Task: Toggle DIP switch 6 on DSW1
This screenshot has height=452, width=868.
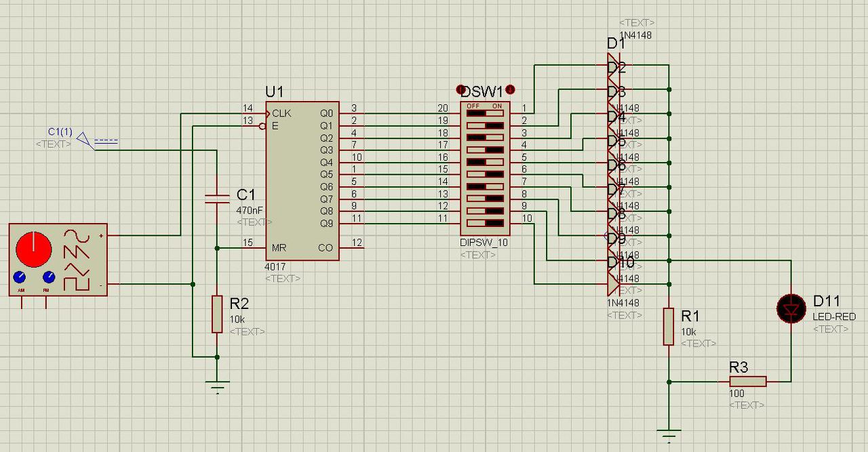Action: pyautogui.click(x=485, y=174)
